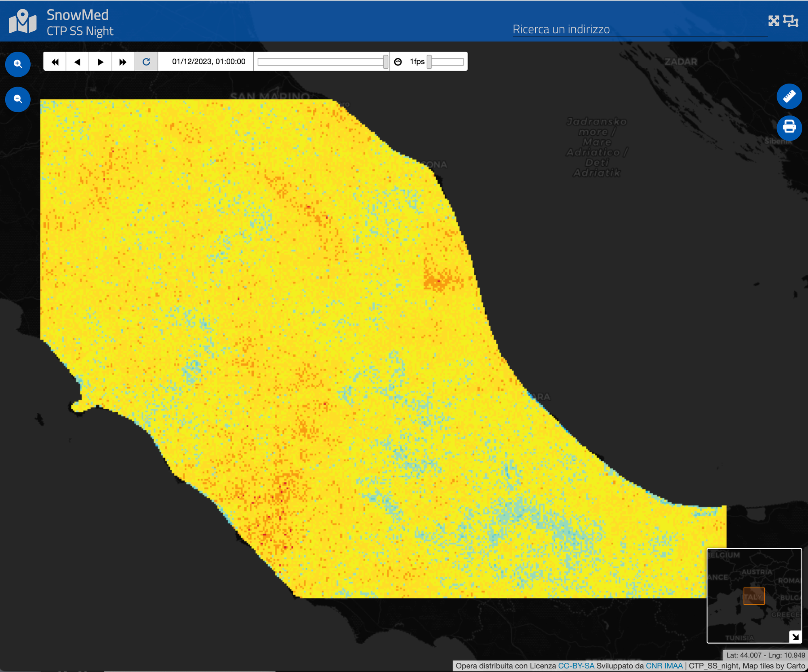Click the split view compare icon
The height and width of the screenshot is (672, 808).
(x=791, y=21)
